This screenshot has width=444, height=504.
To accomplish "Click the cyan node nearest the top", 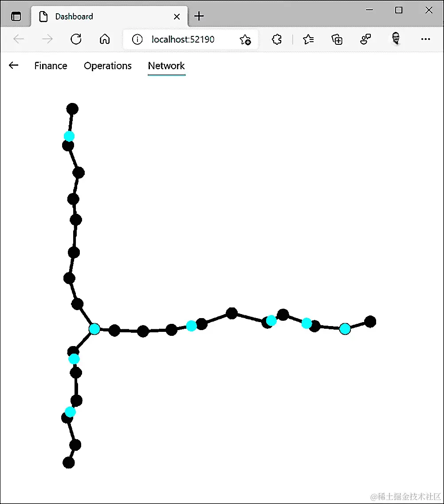I will pyautogui.click(x=69, y=136).
